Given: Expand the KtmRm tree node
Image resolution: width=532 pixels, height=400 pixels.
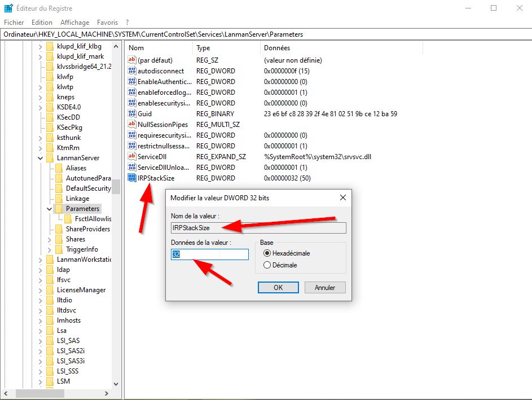Looking at the screenshot, I should click(41, 148).
